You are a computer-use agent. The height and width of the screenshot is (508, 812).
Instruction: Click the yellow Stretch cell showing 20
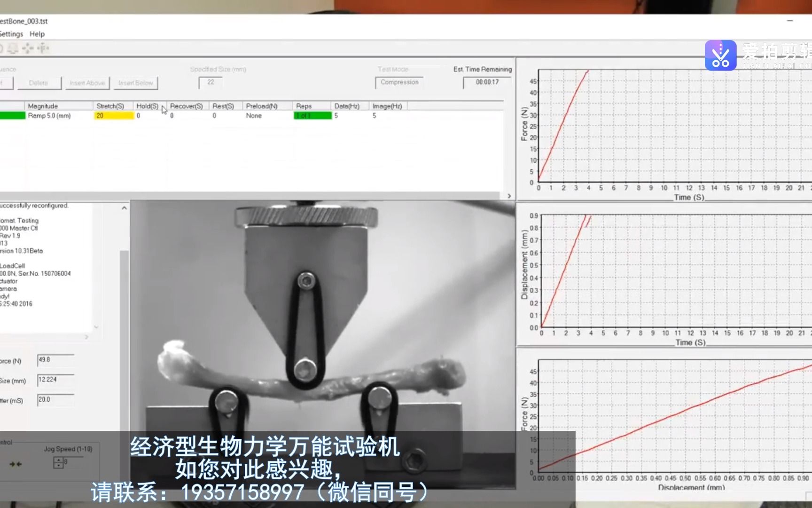pyautogui.click(x=114, y=116)
